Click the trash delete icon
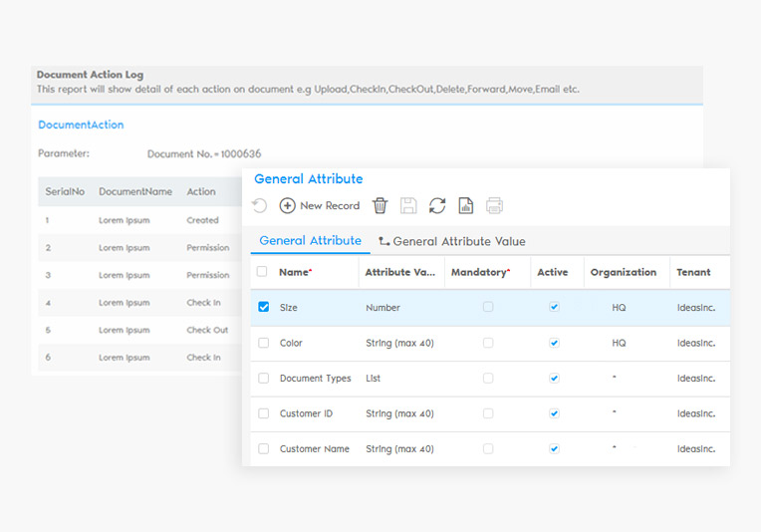 pyautogui.click(x=380, y=205)
